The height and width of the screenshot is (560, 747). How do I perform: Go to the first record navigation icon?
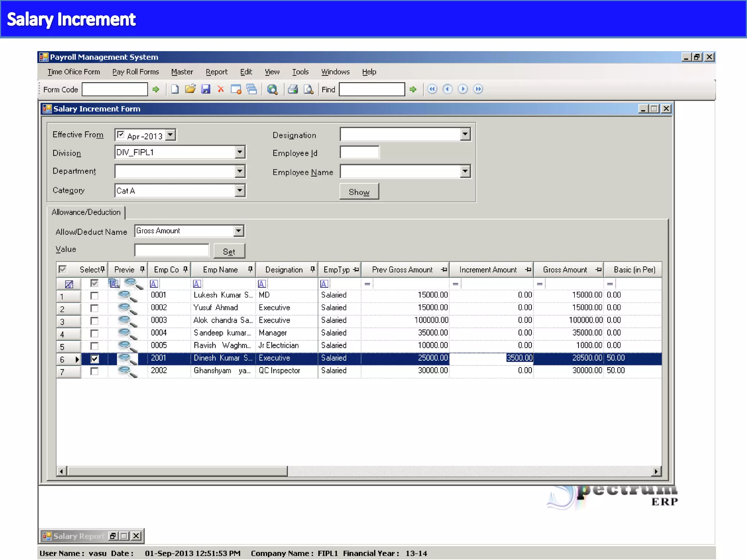click(432, 89)
